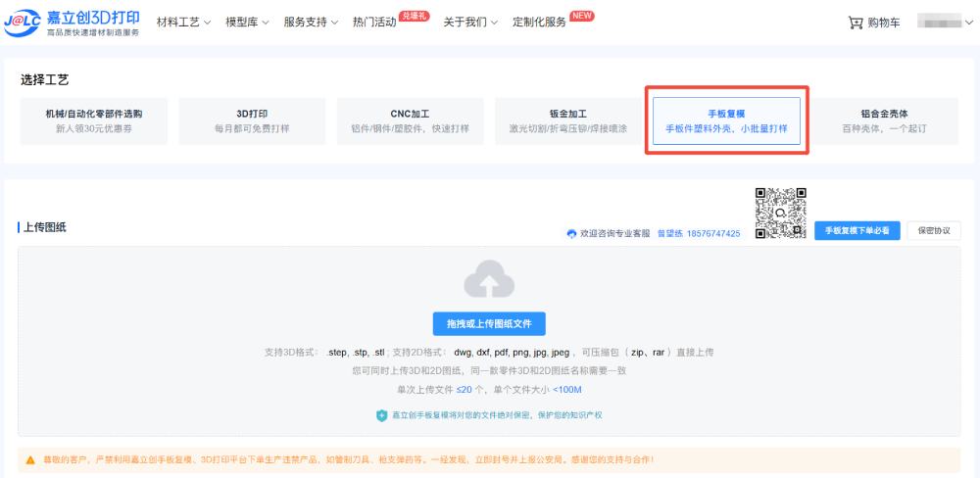Open the 热门活动 menu item
The height and width of the screenshot is (478, 980).
click(374, 23)
